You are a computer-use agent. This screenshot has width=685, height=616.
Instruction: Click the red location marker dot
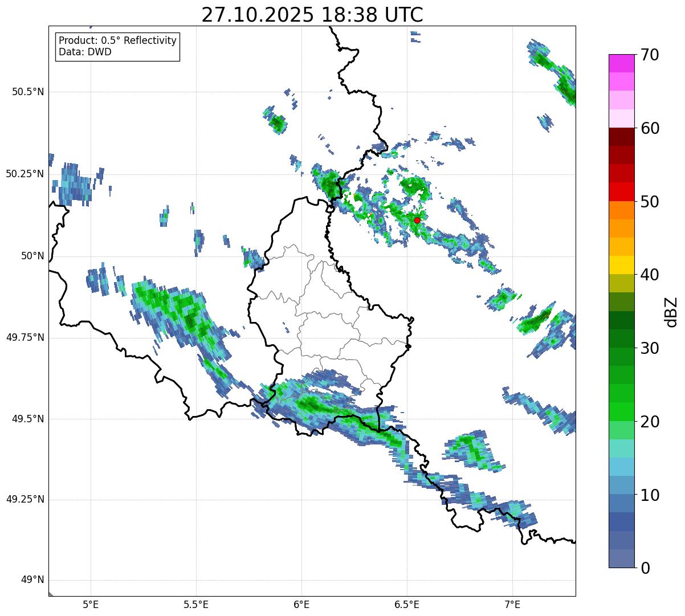point(417,220)
